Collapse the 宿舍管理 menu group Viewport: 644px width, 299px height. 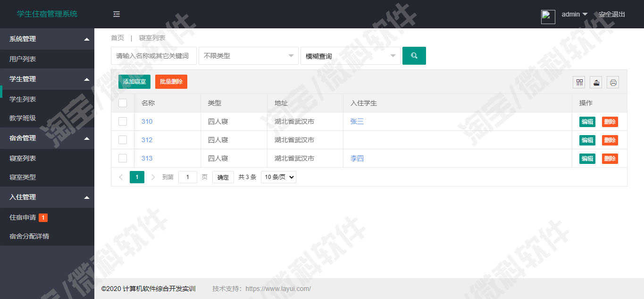pyautogui.click(x=47, y=138)
